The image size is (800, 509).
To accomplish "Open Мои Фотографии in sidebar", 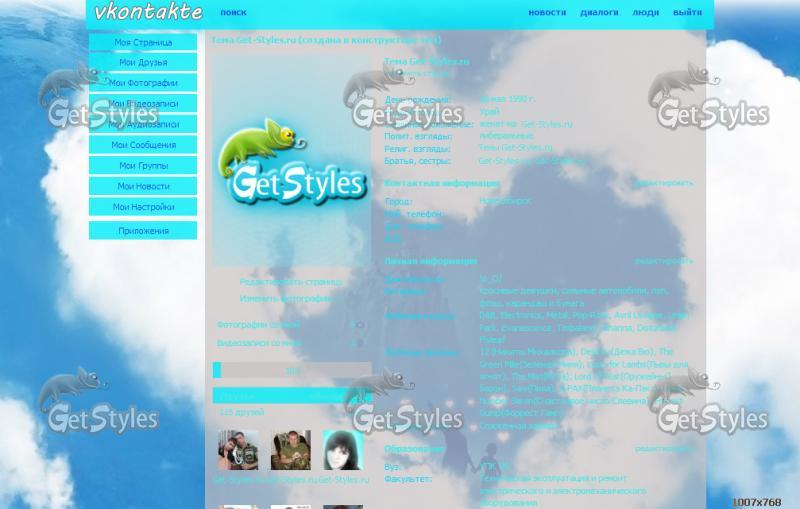I will pyautogui.click(x=143, y=83).
